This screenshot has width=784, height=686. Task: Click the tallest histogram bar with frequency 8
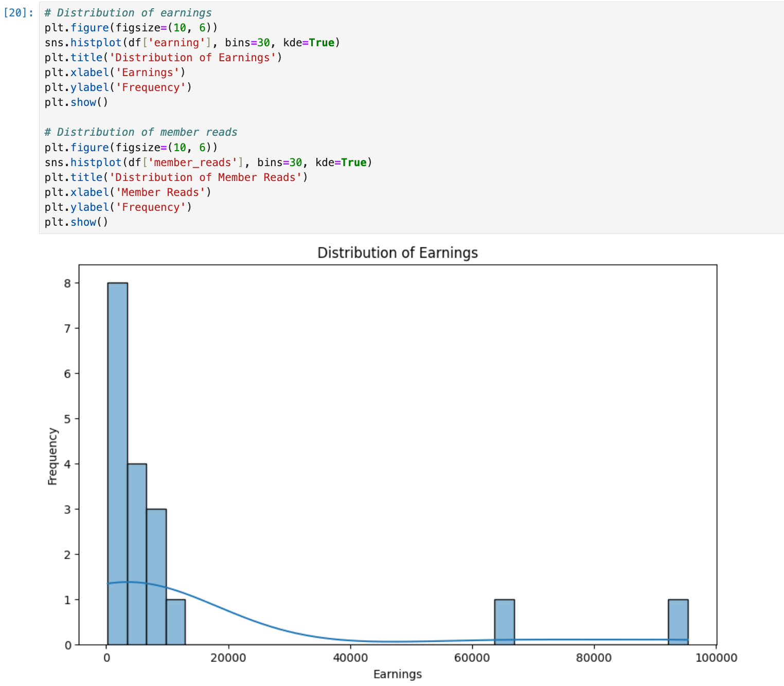click(x=117, y=463)
